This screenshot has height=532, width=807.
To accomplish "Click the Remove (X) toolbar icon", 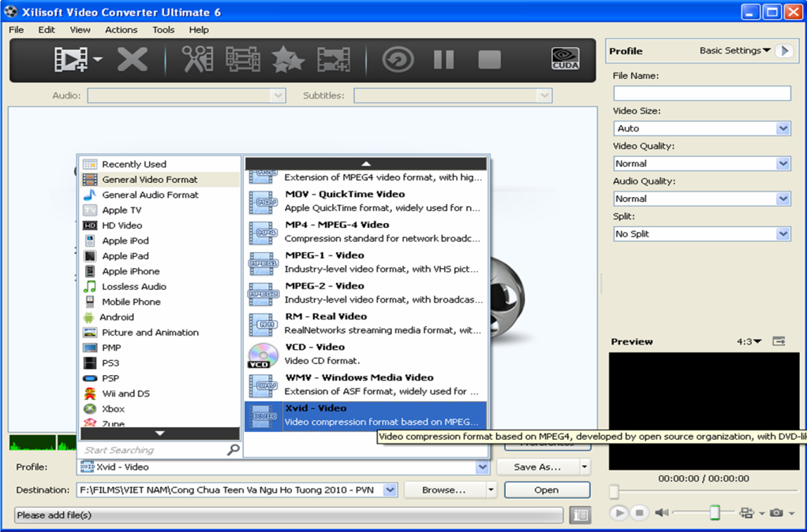I will point(133,59).
